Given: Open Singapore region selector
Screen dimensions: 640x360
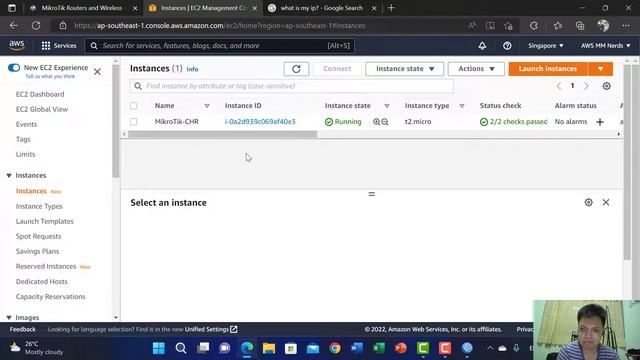Looking at the screenshot, I should point(546,46).
